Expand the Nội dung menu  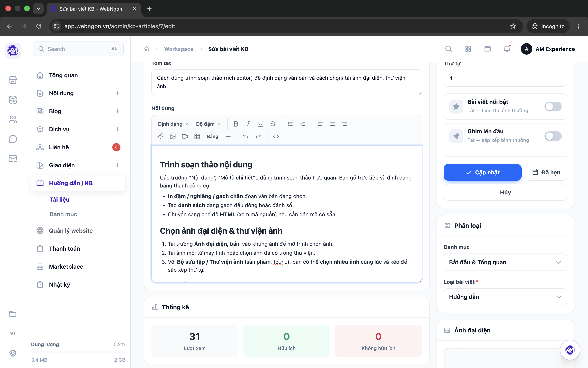coord(118,93)
